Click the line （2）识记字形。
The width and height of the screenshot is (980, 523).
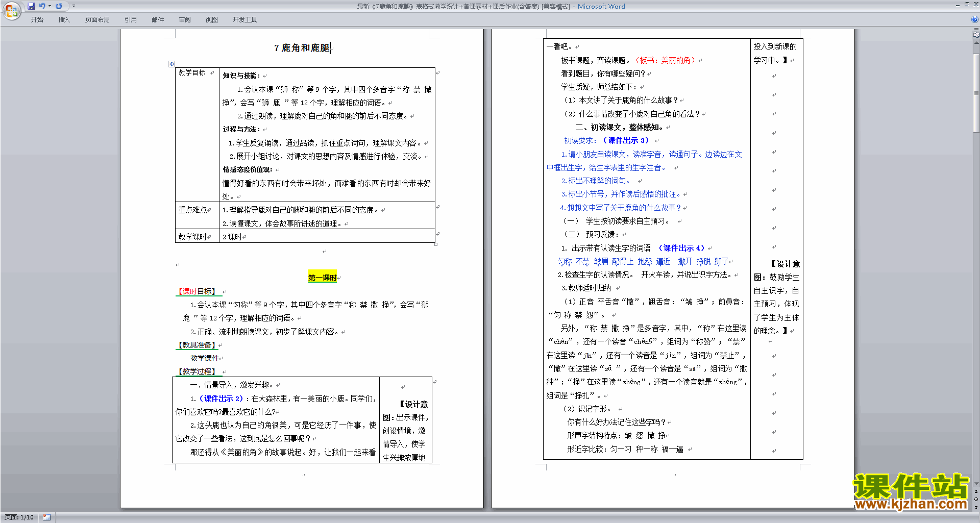pos(587,409)
